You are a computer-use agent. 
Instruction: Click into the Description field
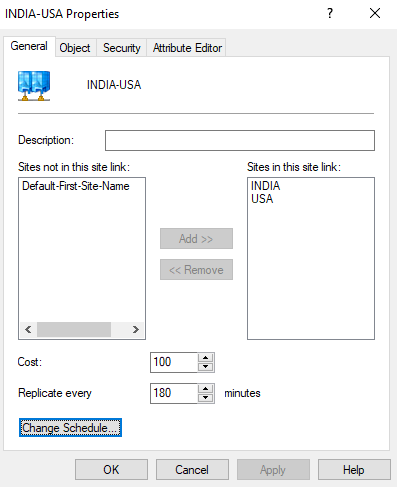pyautogui.click(x=240, y=140)
